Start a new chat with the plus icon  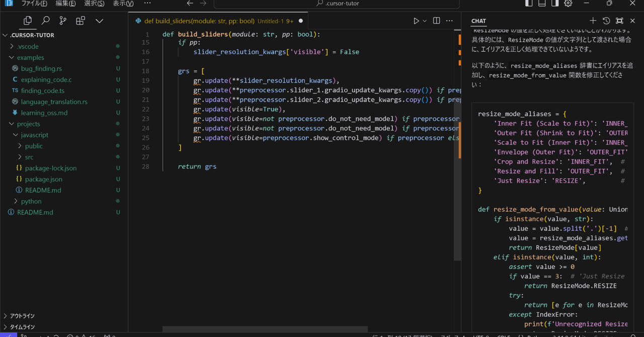tap(593, 21)
